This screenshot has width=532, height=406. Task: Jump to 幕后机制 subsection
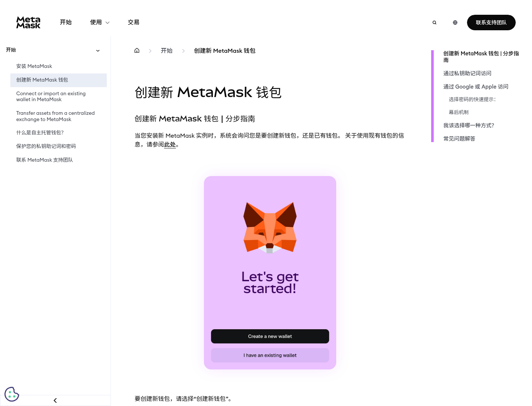point(458,112)
